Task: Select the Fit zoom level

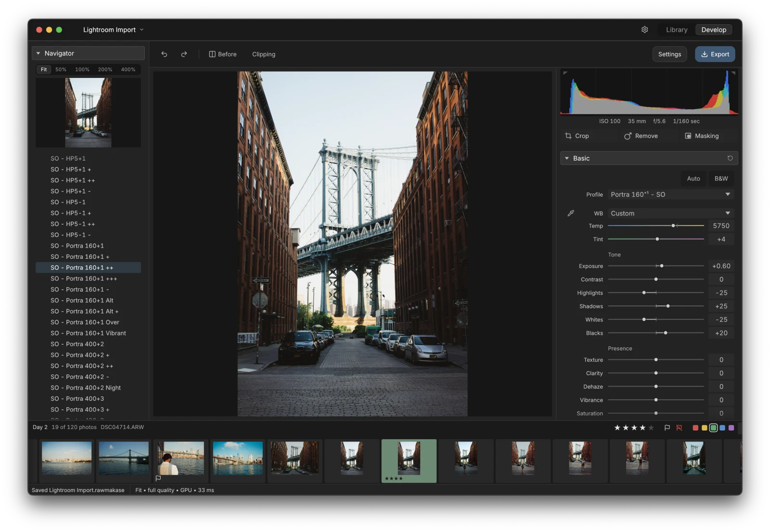Action: coord(44,70)
